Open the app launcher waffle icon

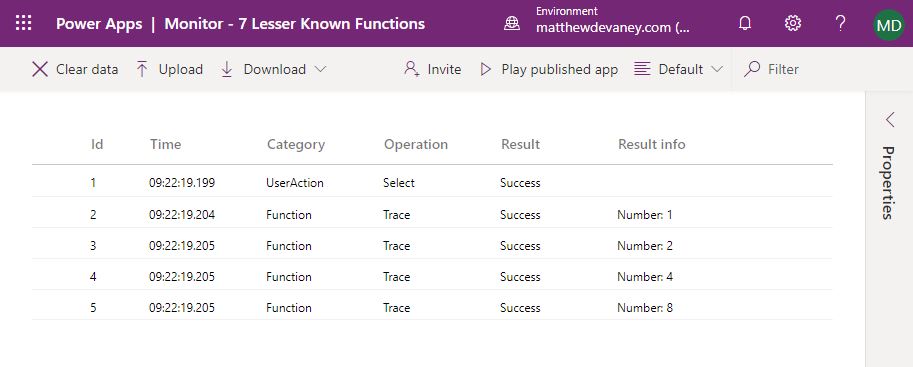click(23, 23)
